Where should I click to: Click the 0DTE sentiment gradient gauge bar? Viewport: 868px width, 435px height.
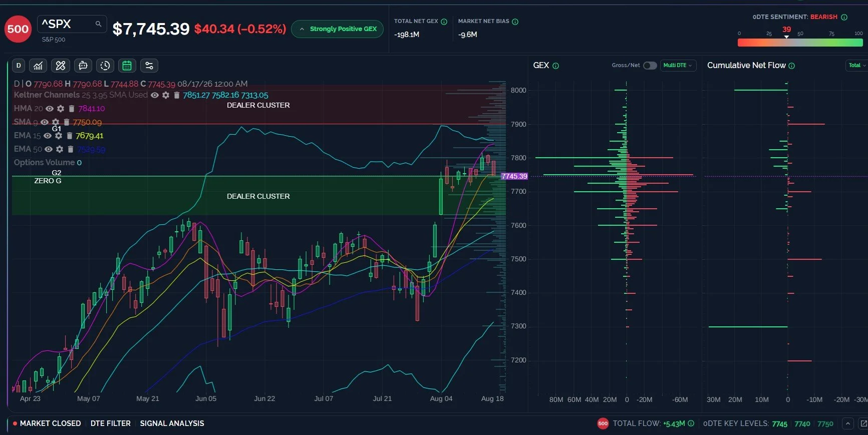(x=800, y=43)
